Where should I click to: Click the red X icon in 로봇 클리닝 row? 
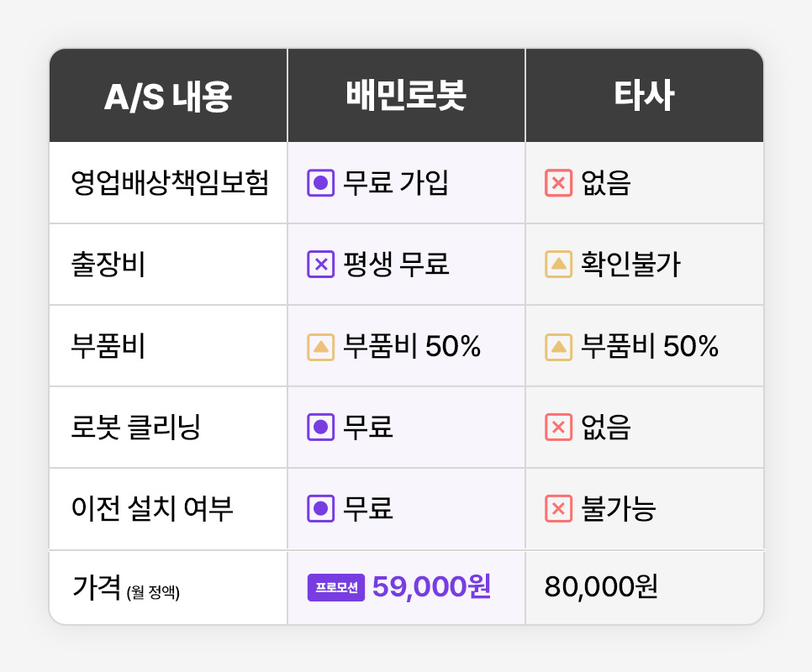pyautogui.click(x=558, y=428)
